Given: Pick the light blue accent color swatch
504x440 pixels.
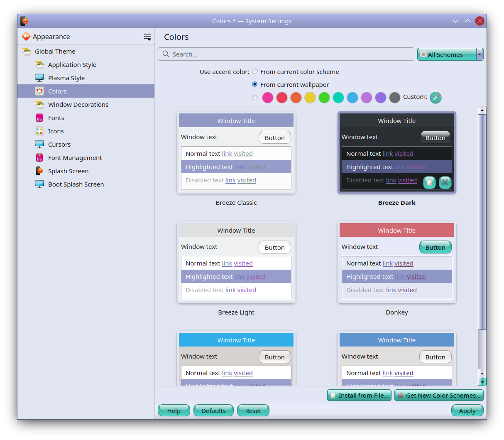Looking at the screenshot, I should [x=352, y=98].
